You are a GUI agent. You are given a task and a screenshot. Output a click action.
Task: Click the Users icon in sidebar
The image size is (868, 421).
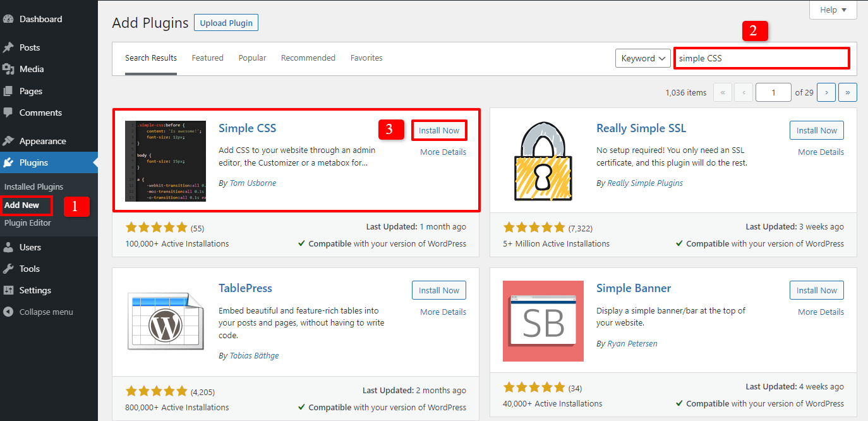tap(8, 247)
